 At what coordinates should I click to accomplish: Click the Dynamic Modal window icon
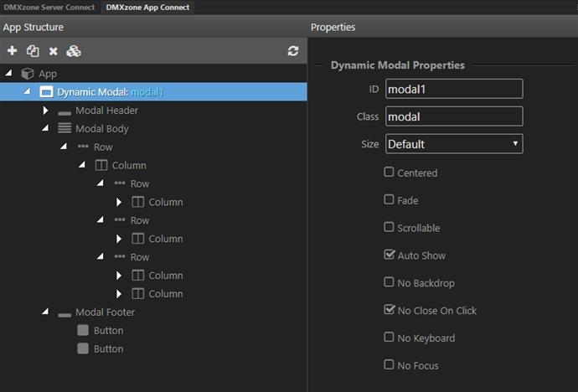(x=46, y=92)
